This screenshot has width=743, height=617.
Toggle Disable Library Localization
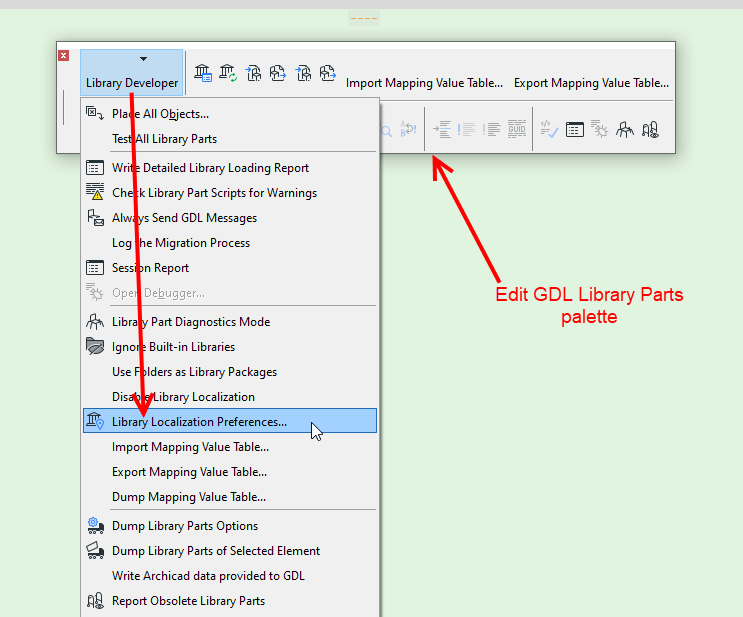230,397
